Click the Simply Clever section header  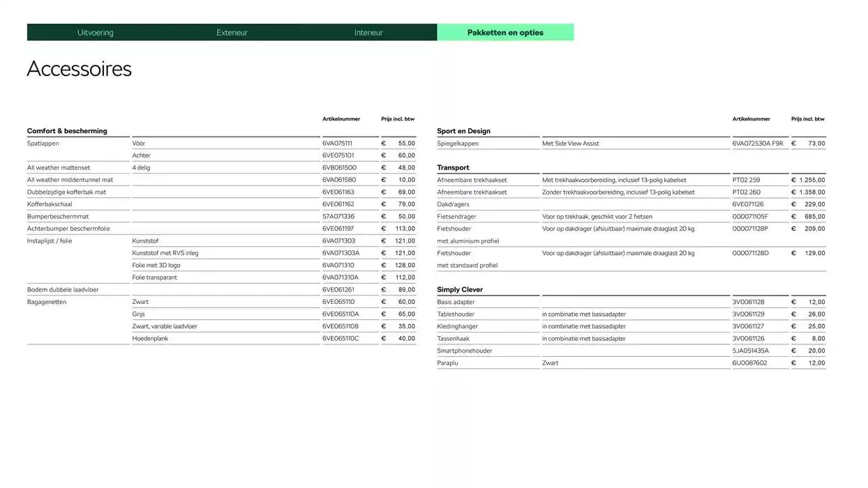pyautogui.click(x=462, y=289)
